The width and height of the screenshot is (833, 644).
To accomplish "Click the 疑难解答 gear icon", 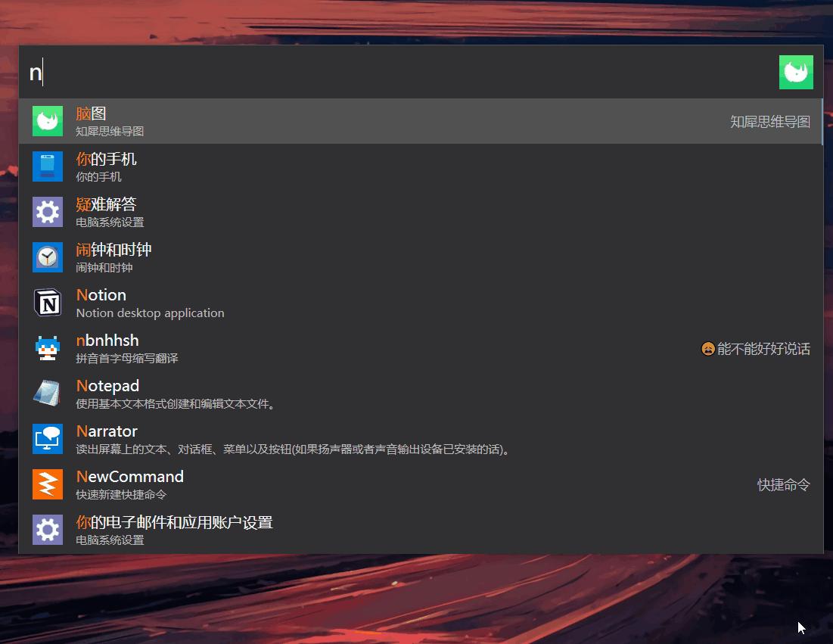I will click(x=47, y=212).
